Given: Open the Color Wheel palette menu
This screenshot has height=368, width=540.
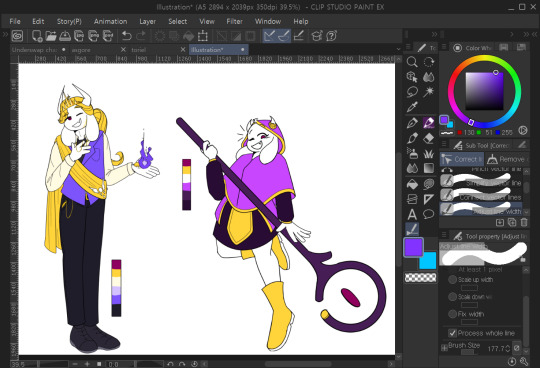Looking at the screenshot, I should pos(444,47).
